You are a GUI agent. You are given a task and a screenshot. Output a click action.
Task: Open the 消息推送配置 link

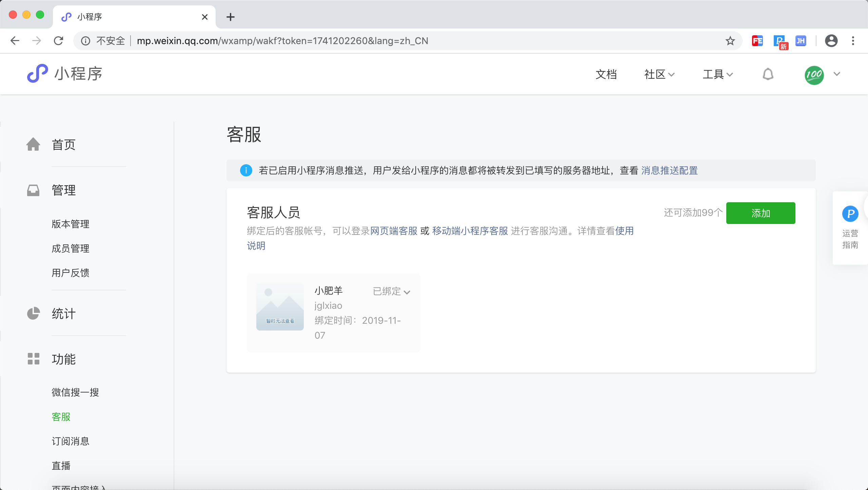pos(669,170)
